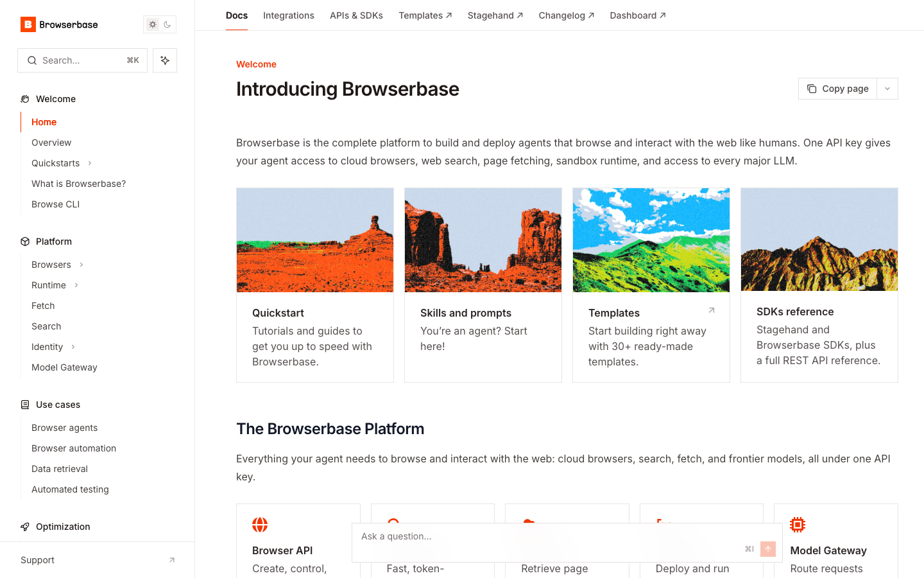The width and height of the screenshot is (924, 578).
Task: Open Browse CLI page
Action: [56, 204]
